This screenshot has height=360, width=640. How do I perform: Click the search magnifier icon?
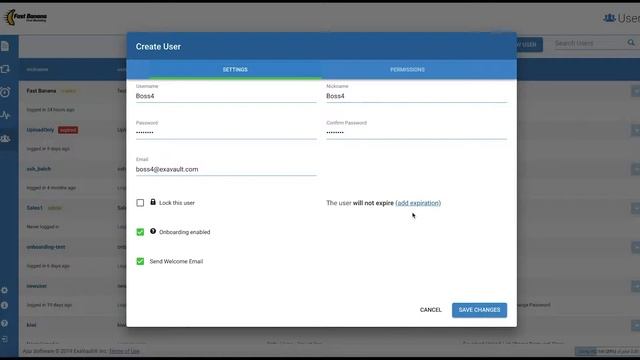[x=631, y=42]
